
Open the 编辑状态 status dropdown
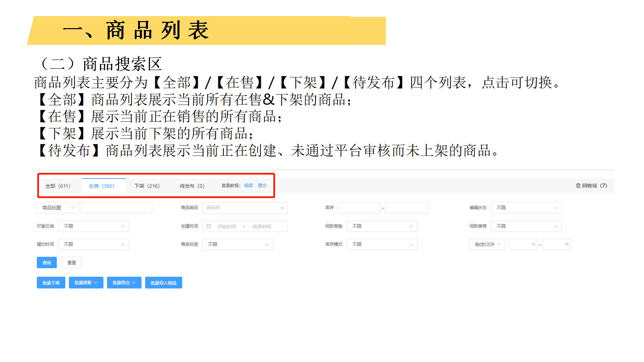pyautogui.click(x=526, y=208)
